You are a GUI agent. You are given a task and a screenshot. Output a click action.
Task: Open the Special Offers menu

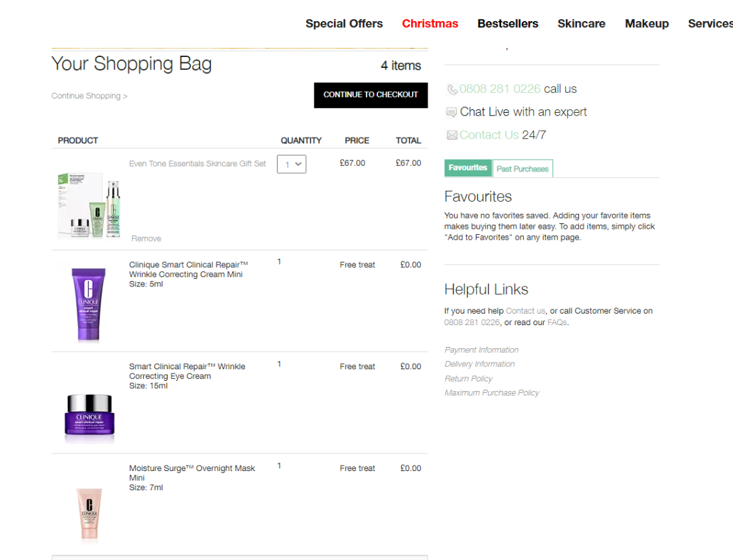[343, 24]
